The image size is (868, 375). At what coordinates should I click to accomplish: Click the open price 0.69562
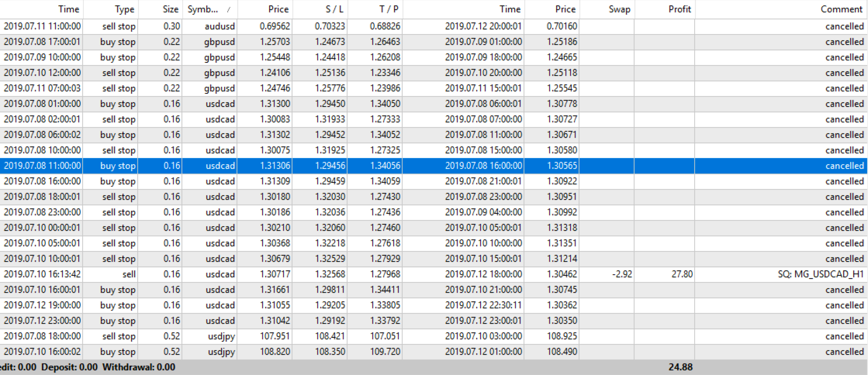pos(275,26)
